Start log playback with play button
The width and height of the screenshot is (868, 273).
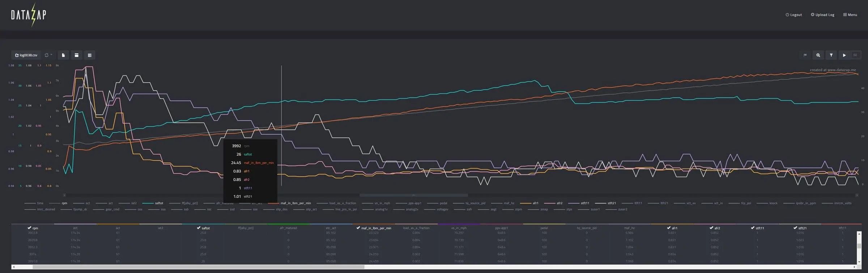click(x=844, y=55)
